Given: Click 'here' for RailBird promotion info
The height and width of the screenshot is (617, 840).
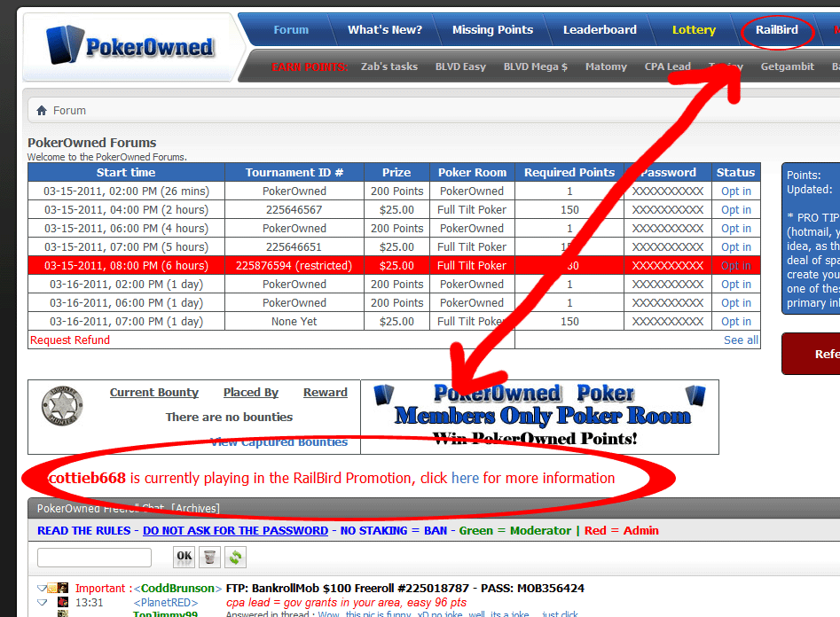Looking at the screenshot, I should click(x=465, y=479).
